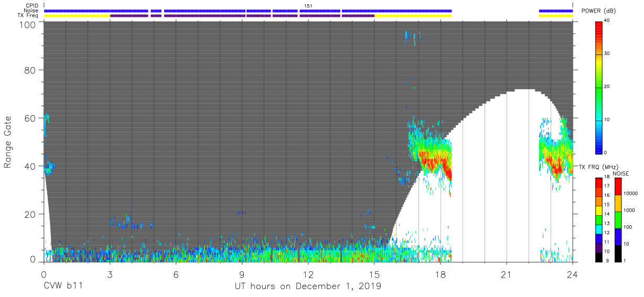This screenshot has width=644, height=297.
Task: Click the '9' hour x-axis tick label
Action: (242, 274)
